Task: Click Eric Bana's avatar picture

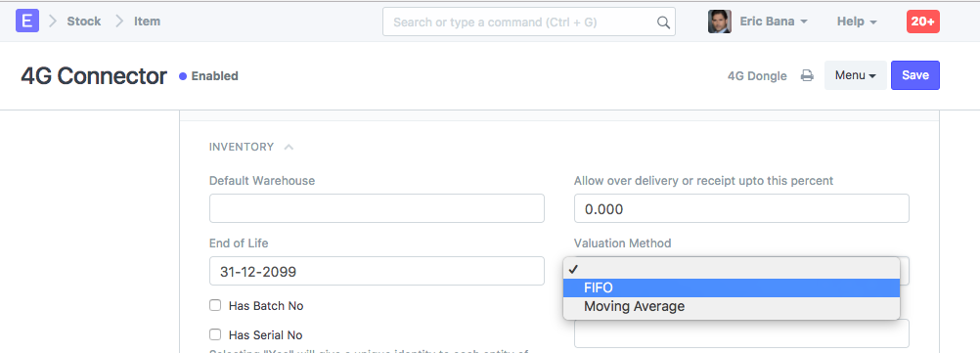Action: 720,22
